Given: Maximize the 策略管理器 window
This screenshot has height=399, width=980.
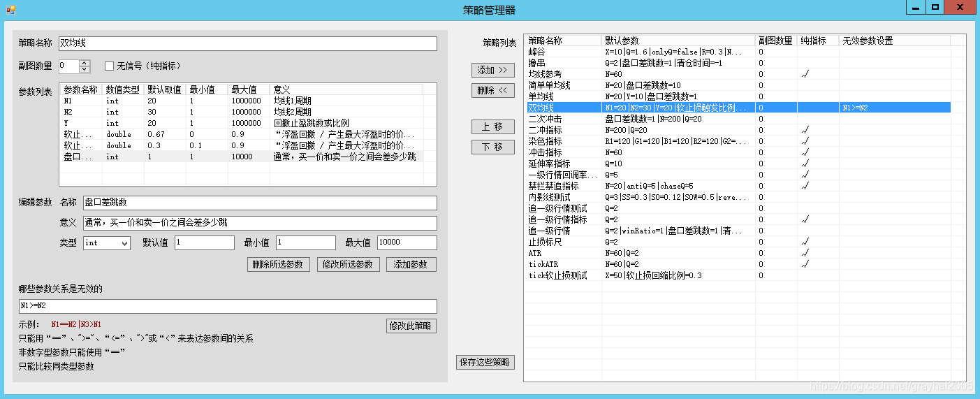Looking at the screenshot, I should pos(935,7).
